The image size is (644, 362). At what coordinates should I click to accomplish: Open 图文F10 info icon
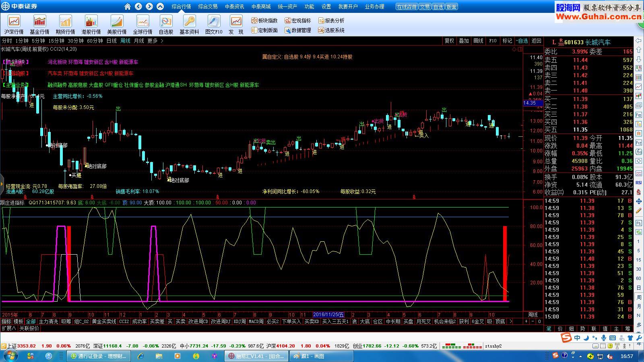point(213,25)
